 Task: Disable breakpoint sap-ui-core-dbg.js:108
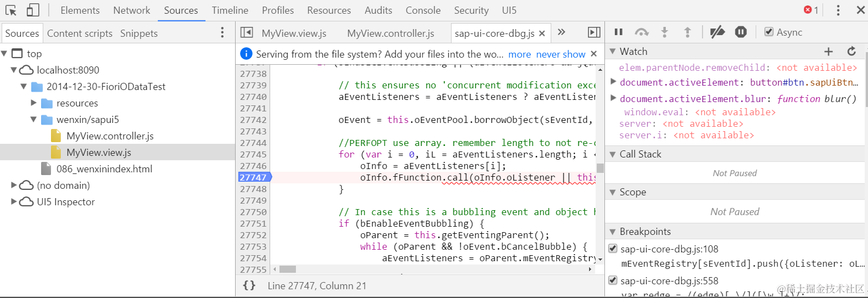click(x=613, y=249)
